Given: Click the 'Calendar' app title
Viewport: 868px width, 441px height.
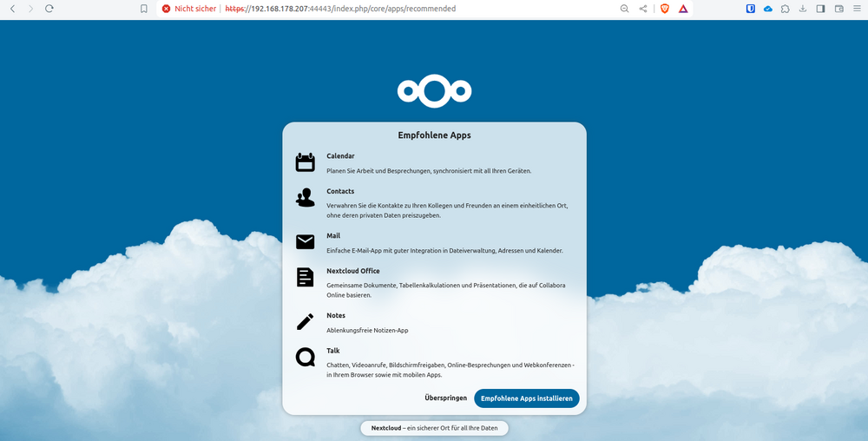Looking at the screenshot, I should (340, 156).
